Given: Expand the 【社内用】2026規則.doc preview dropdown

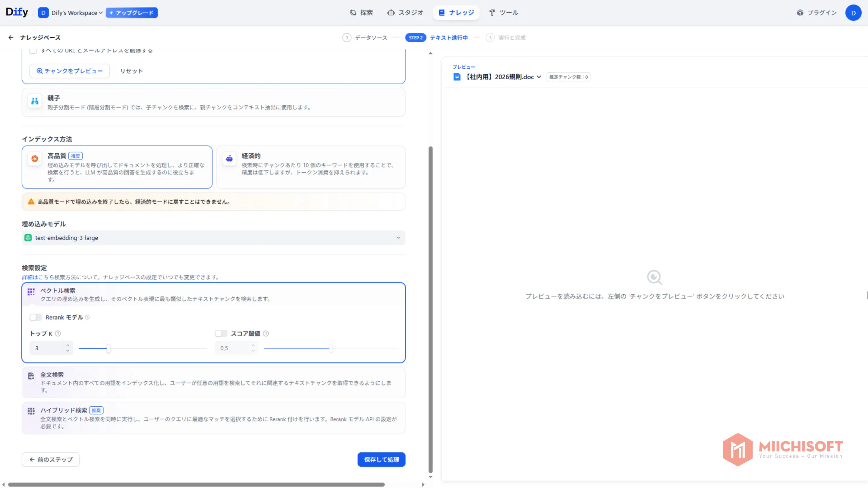Looking at the screenshot, I should [x=539, y=77].
